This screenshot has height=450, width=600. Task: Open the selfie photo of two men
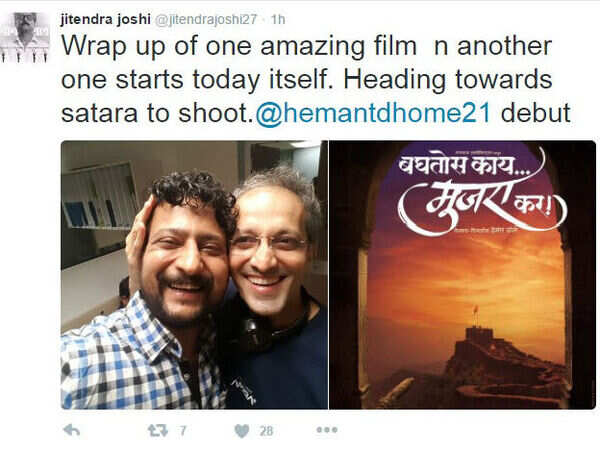click(194, 275)
